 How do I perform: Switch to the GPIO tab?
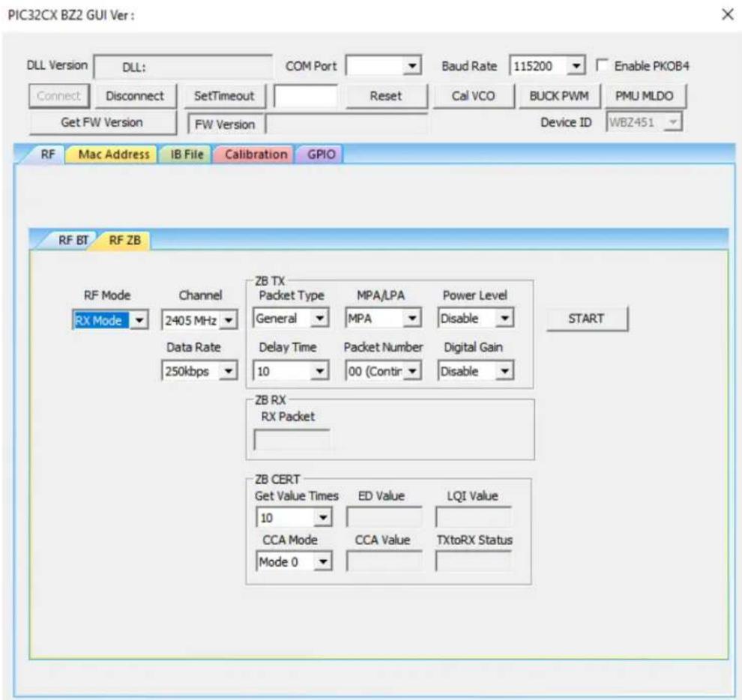coord(322,154)
